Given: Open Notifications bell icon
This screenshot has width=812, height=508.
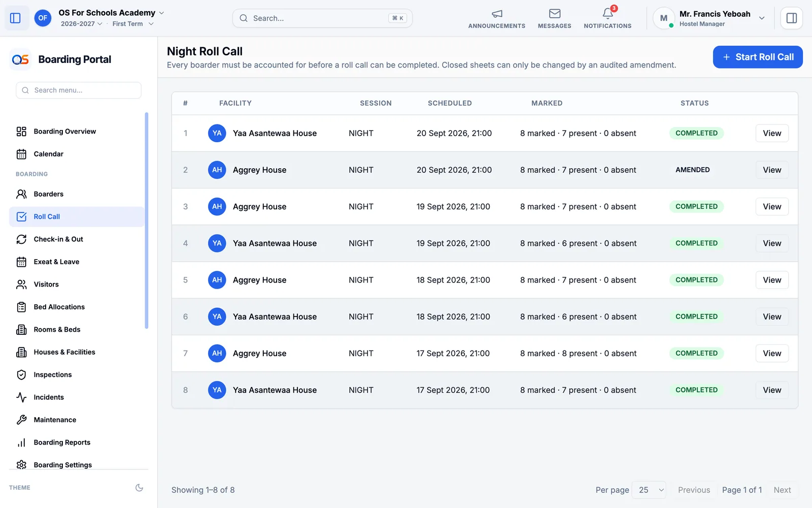Looking at the screenshot, I should click(607, 14).
